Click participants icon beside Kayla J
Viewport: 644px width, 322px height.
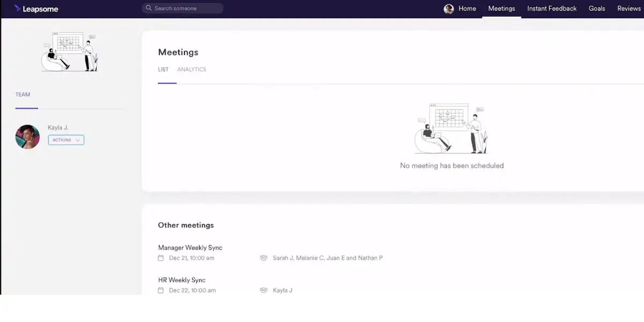tap(264, 290)
